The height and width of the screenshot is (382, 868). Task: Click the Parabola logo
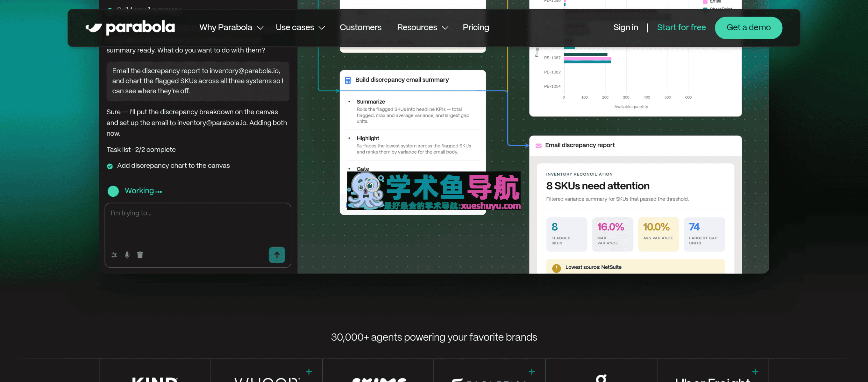point(130,27)
